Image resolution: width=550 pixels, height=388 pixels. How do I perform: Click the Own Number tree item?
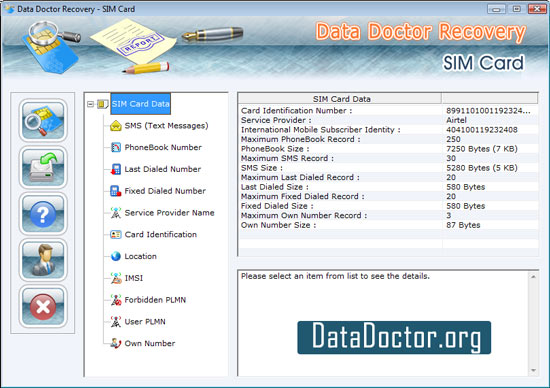[x=150, y=343]
